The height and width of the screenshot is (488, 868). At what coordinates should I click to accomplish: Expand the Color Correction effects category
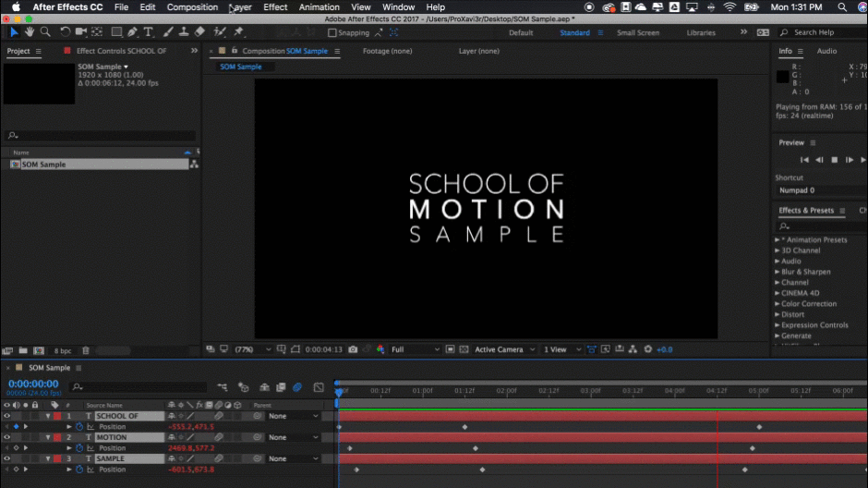click(x=778, y=304)
